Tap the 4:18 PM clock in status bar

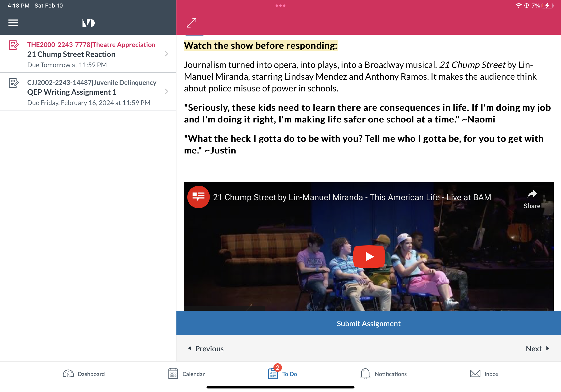pos(19,6)
